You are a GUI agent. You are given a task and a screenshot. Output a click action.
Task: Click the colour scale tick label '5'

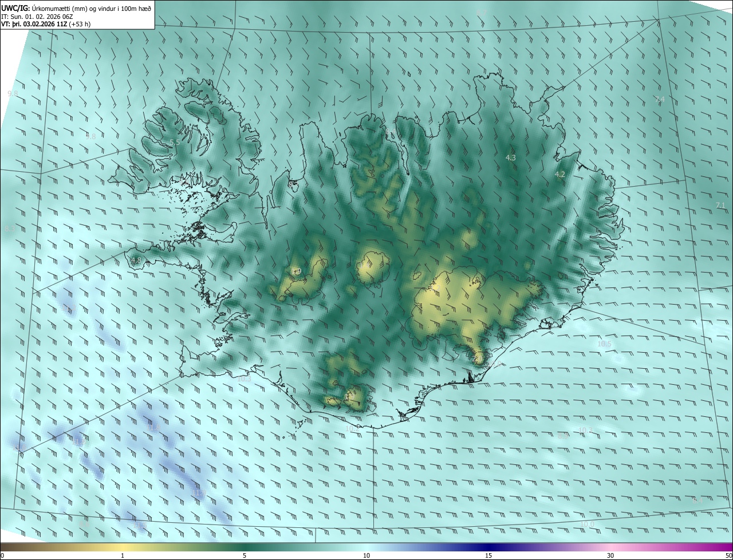pyautogui.click(x=245, y=555)
